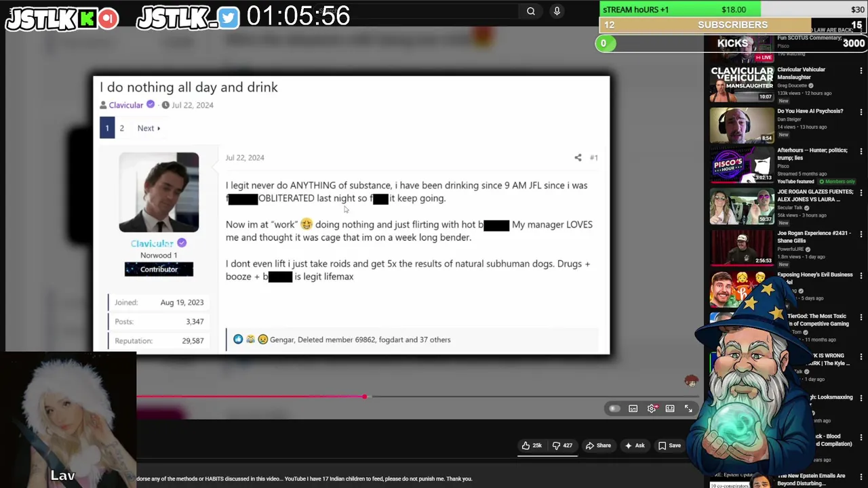Open the Clavicular author link under the thread title
The image size is (868, 488).
[126, 105]
